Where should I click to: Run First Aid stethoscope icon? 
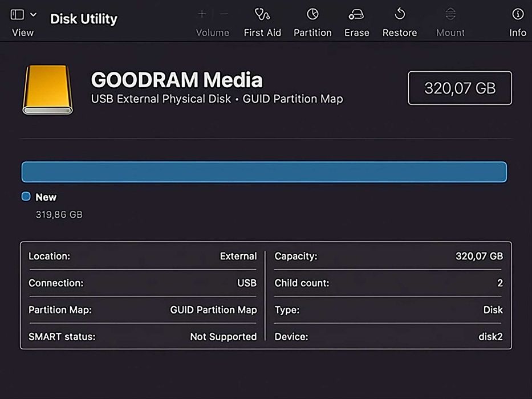click(262, 14)
